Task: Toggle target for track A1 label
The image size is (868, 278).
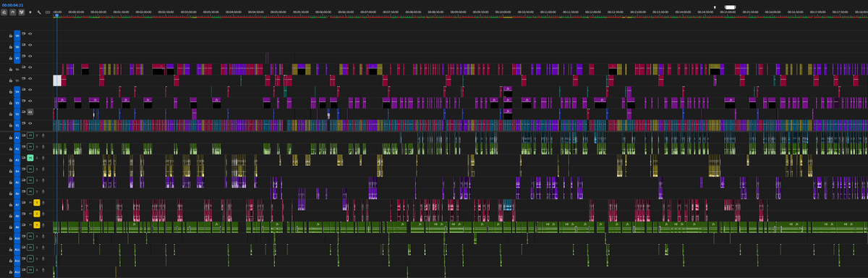Action: pos(17,137)
